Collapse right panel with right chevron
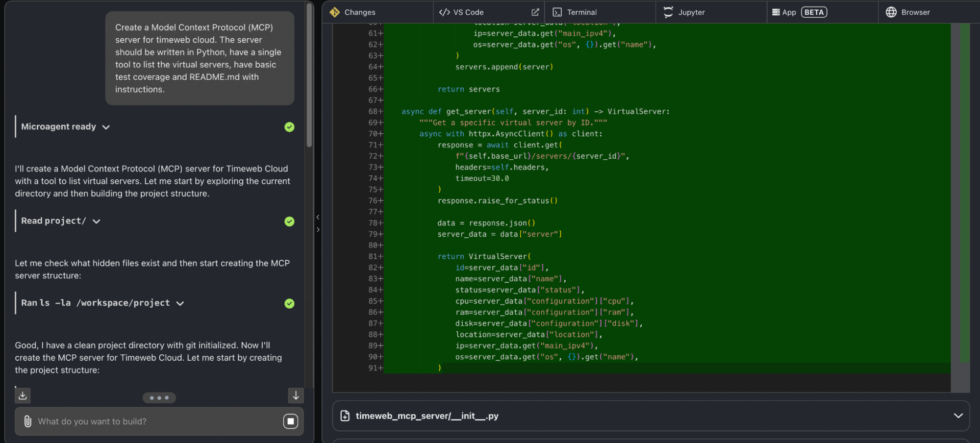The height and width of the screenshot is (443, 980). (x=318, y=229)
